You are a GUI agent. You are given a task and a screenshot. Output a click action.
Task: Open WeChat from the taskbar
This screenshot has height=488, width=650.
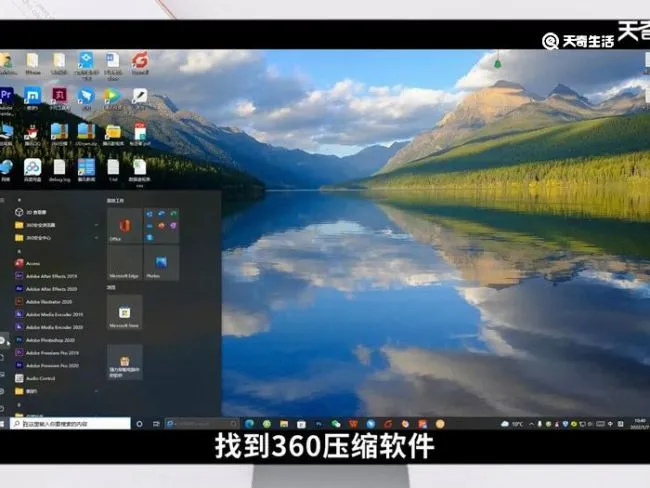(x=336, y=424)
